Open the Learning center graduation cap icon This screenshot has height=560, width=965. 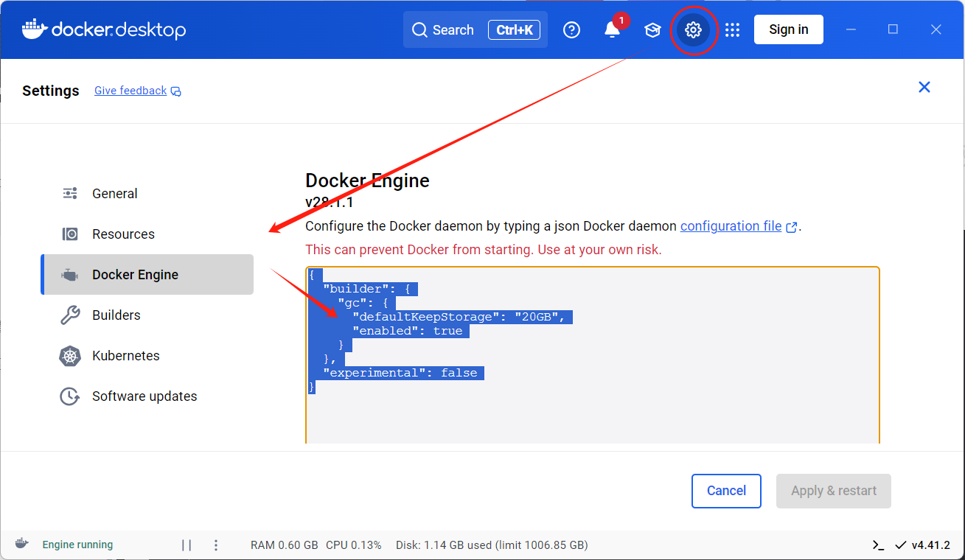tap(652, 30)
